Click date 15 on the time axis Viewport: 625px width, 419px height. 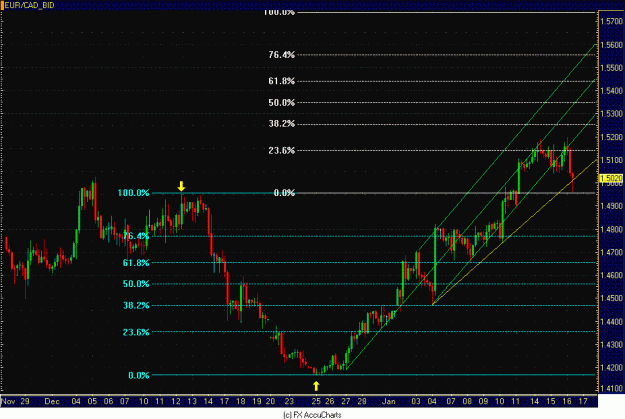coord(550,401)
